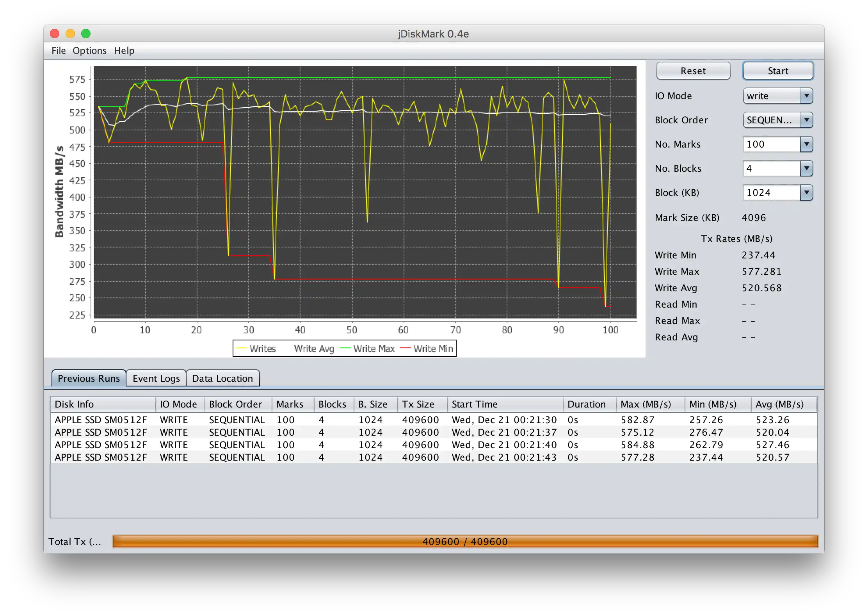The height and width of the screenshot is (616, 868).
Task: Open the File menu
Action: tap(59, 51)
